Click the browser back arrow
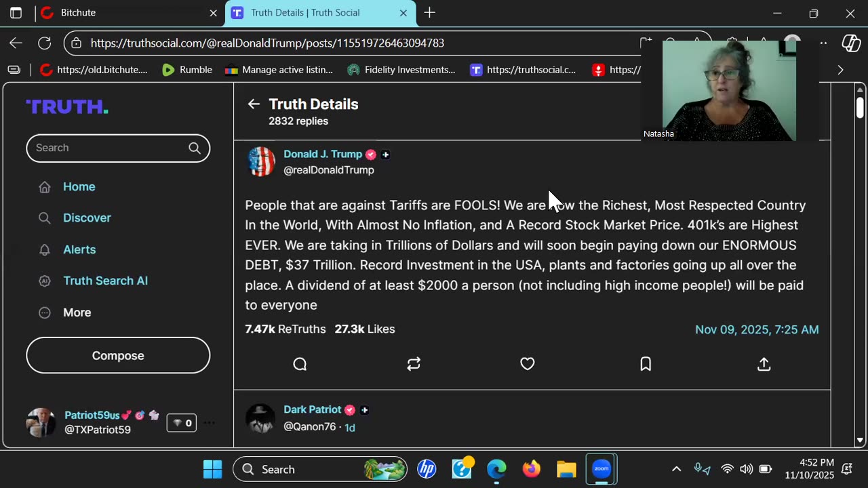Image resolution: width=868 pixels, height=488 pixels. coord(16,43)
